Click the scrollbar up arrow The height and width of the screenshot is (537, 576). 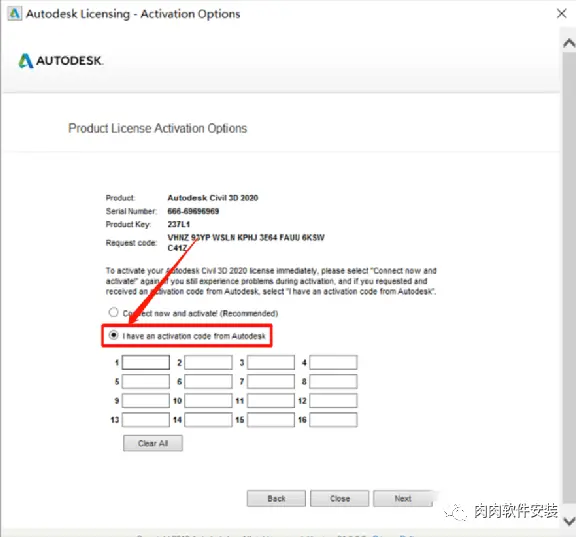pos(569,43)
